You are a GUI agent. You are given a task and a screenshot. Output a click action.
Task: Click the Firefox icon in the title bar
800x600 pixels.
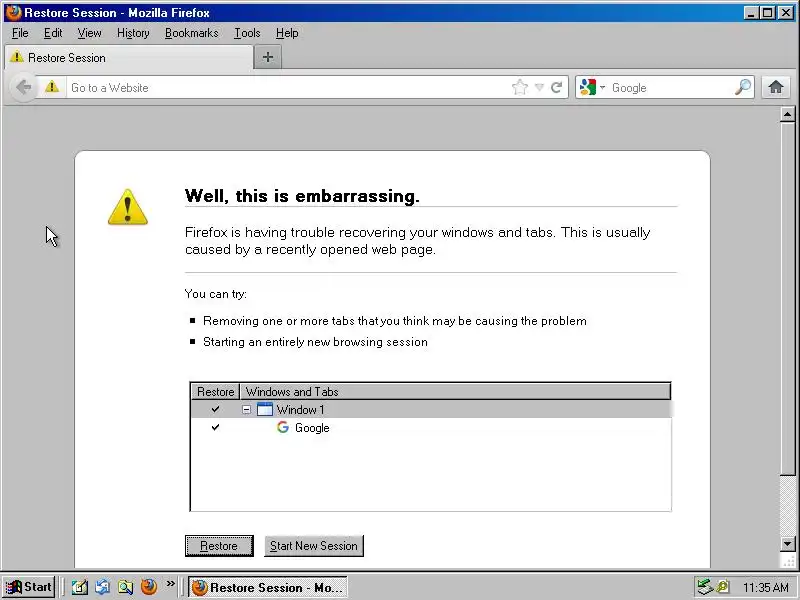pos(14,12)
